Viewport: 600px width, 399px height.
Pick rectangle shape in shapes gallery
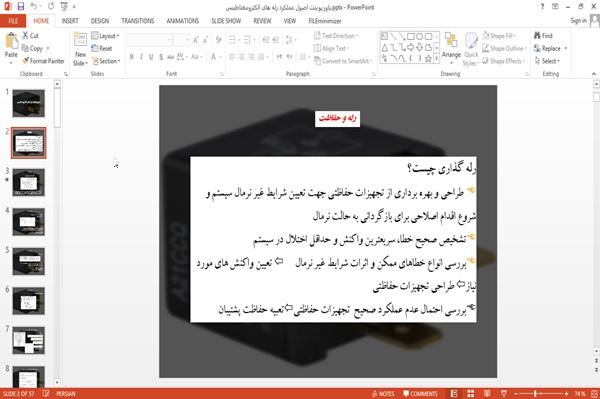tap(411, 37)
